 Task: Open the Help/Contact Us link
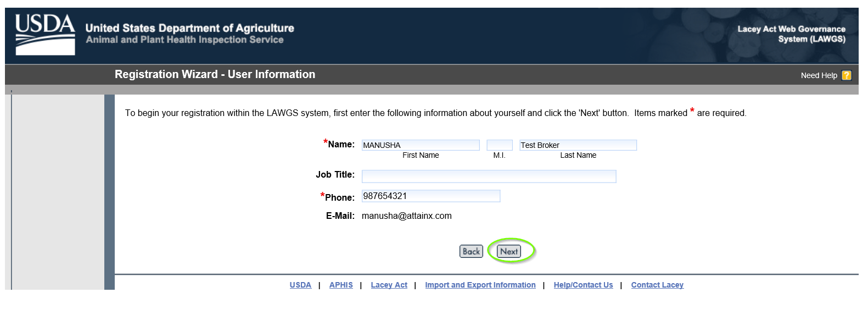[583, 285]
